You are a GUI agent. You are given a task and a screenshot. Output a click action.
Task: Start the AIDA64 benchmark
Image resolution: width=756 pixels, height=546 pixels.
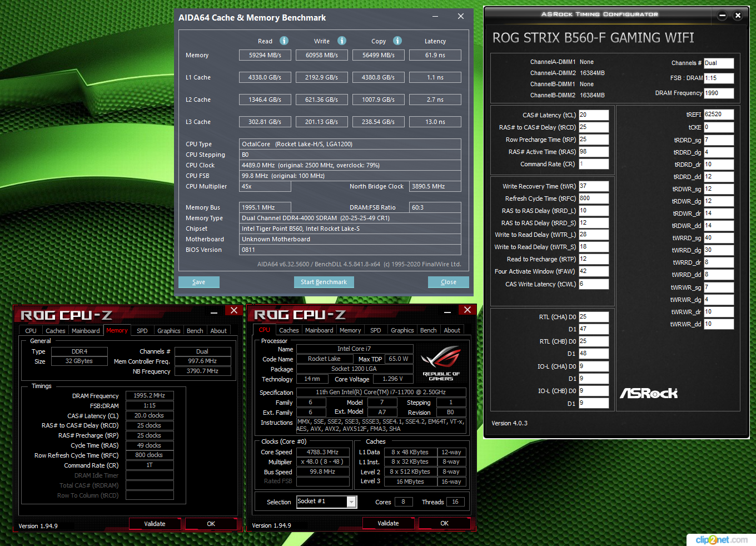pos(324,282)
